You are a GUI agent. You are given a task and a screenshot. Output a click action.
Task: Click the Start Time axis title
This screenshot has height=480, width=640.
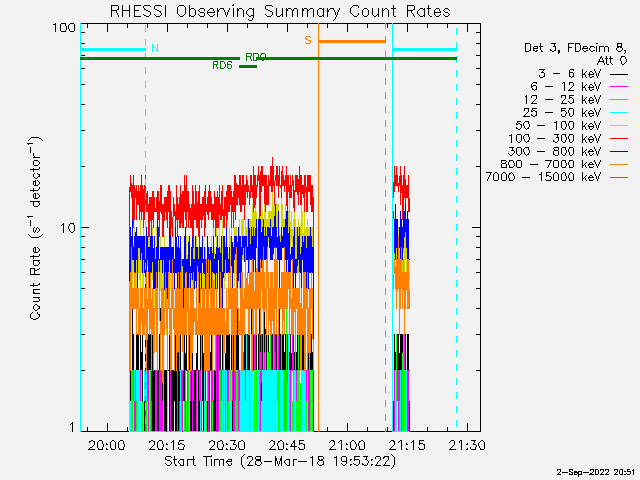280,461
